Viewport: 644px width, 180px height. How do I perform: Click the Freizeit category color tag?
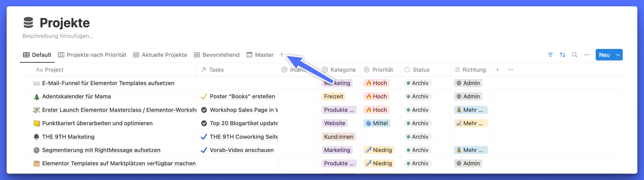tap(333, 96)
